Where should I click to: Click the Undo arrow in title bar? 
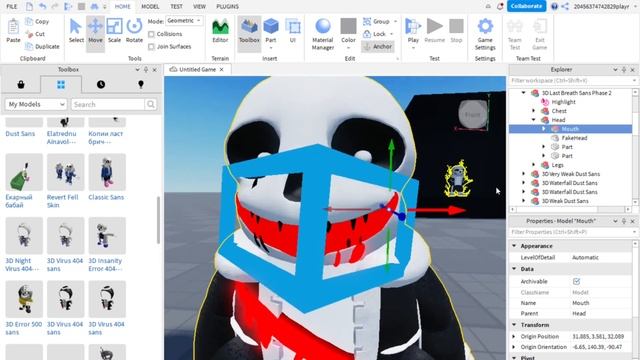pos(42,7)
